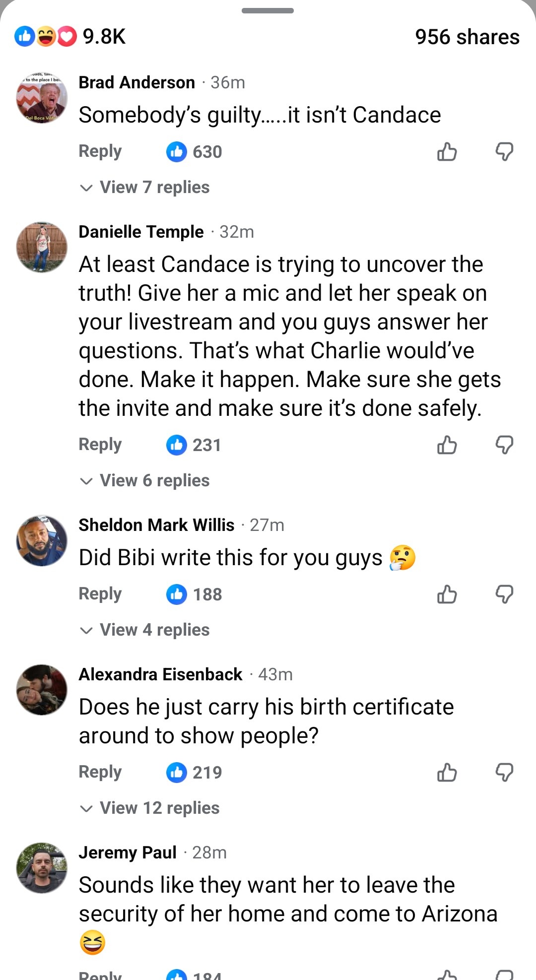Screen dimensions: 536x980
Task: Expand View 12 replies under Alexandra Eisenback
Action: point(159,808)
